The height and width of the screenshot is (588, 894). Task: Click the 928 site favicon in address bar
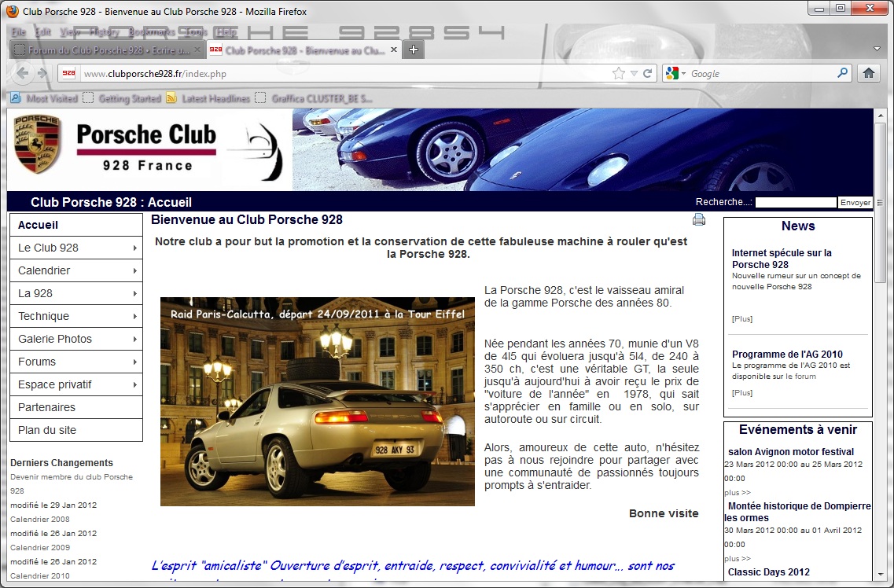(x=69, y=73)
